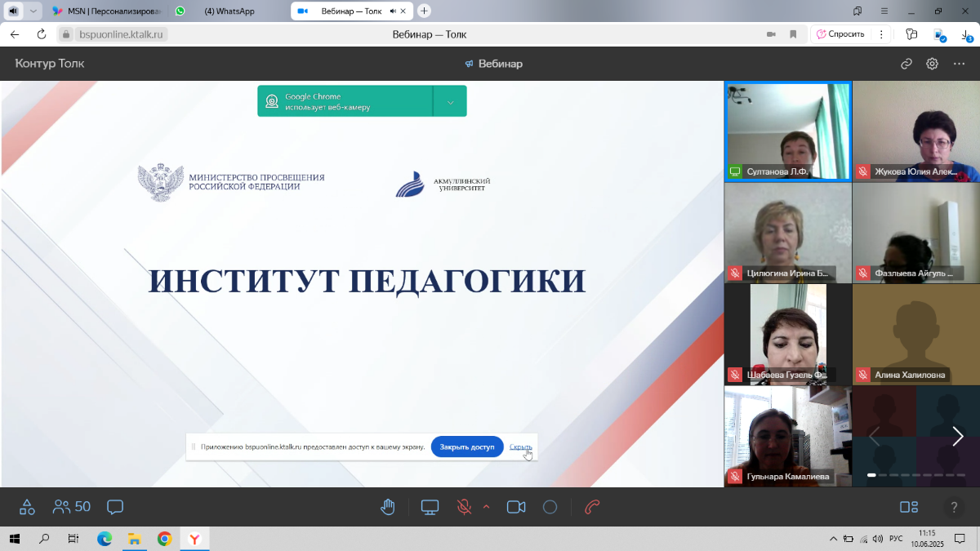980x551 pixels.
Task: Copy the meeting invite link icon
Action: [906, 64]
